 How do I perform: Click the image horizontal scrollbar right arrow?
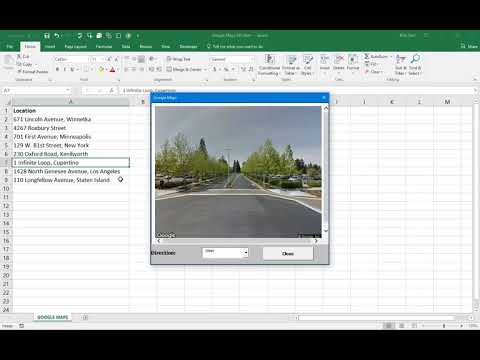point(316,241)
